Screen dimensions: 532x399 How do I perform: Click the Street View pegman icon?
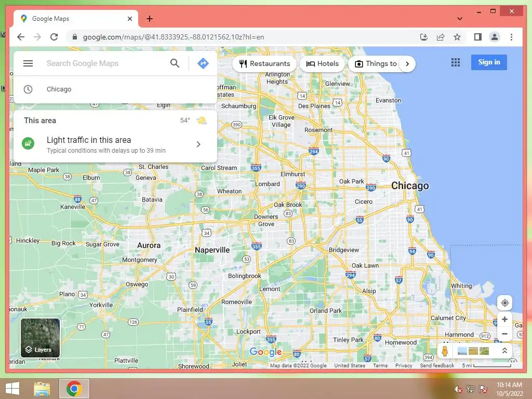[x=445, y=351]
